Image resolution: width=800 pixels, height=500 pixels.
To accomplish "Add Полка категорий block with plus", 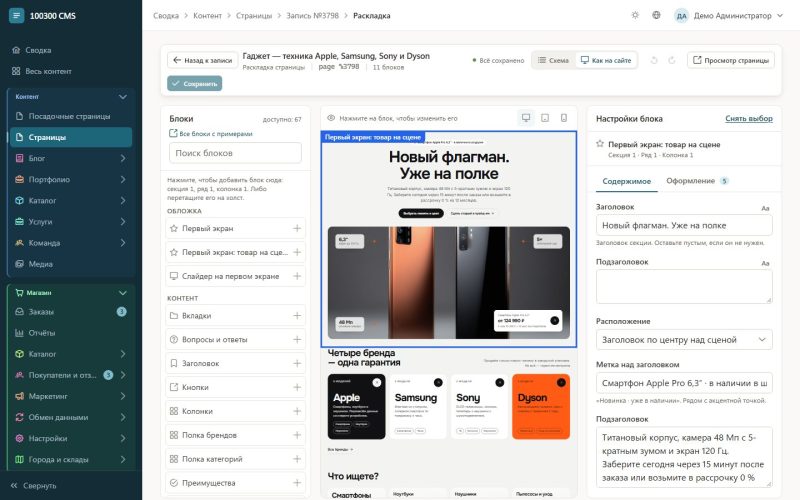I will tap(297, 459).
